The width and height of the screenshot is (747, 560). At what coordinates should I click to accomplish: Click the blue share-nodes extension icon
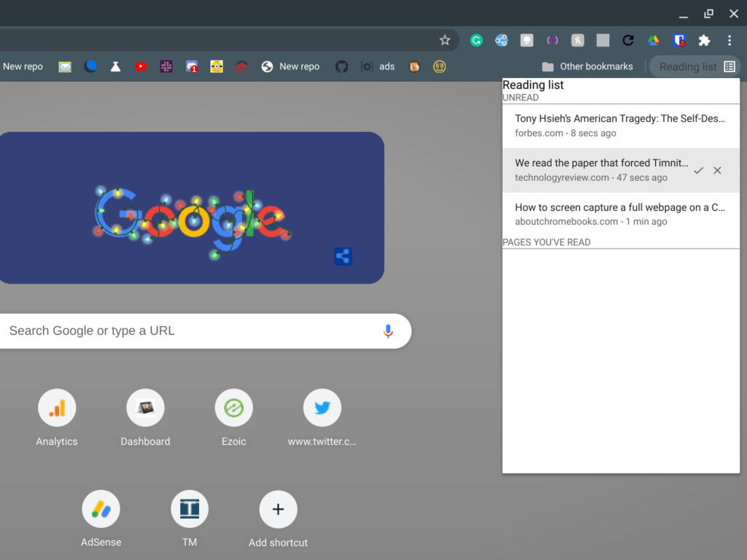click(501, 40)
